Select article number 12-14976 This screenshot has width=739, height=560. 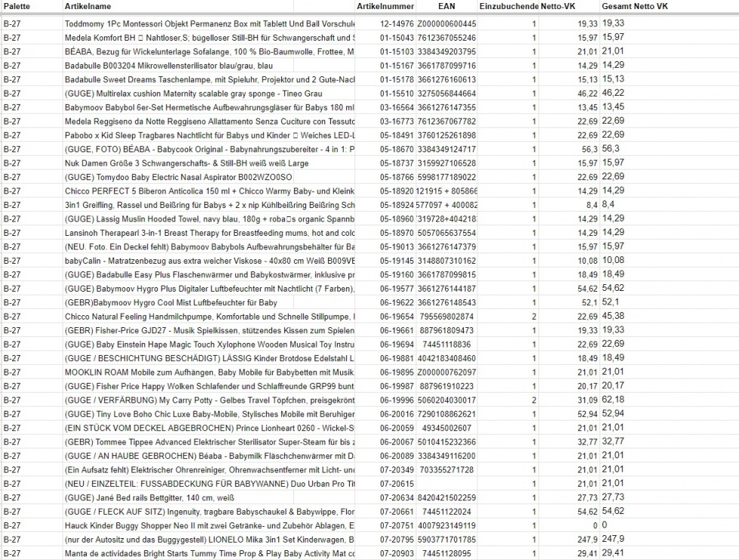(x=397, y=23)
